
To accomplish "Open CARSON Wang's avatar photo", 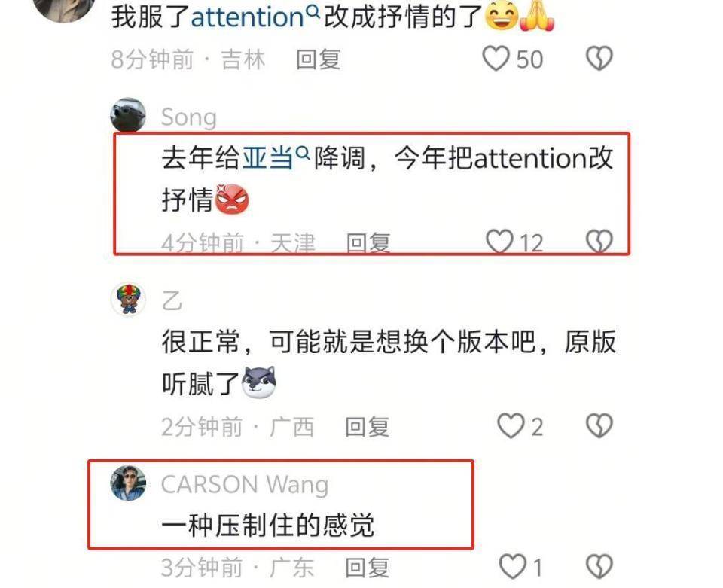I will click(x=128, y=483).
